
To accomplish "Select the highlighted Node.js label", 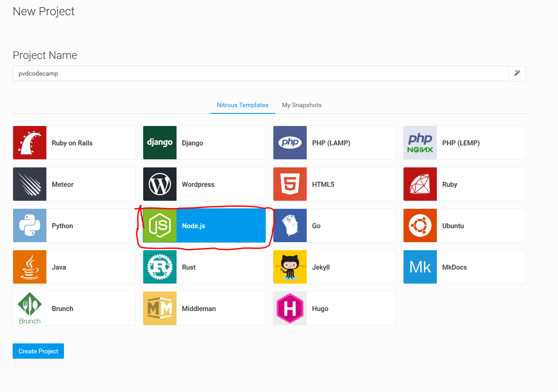I will [x=193, y=226].
